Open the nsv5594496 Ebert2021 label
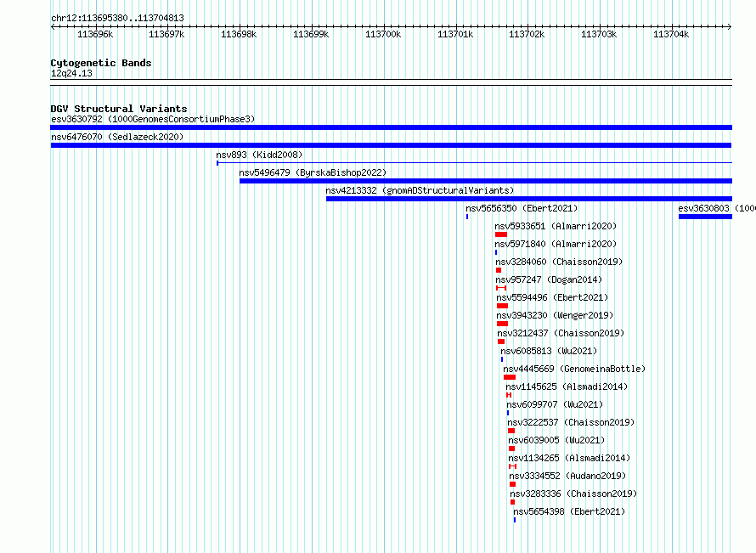This screenshot has height=553, width=756. coord(552,297)
